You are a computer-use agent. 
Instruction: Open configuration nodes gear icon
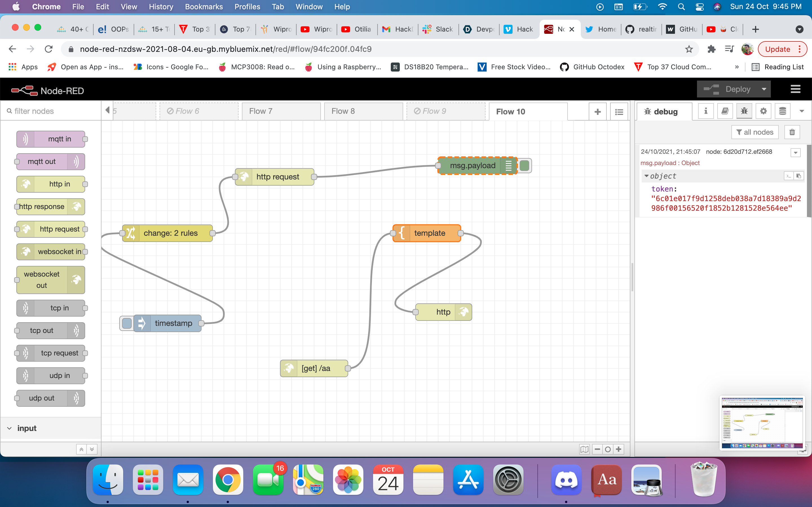763,111
